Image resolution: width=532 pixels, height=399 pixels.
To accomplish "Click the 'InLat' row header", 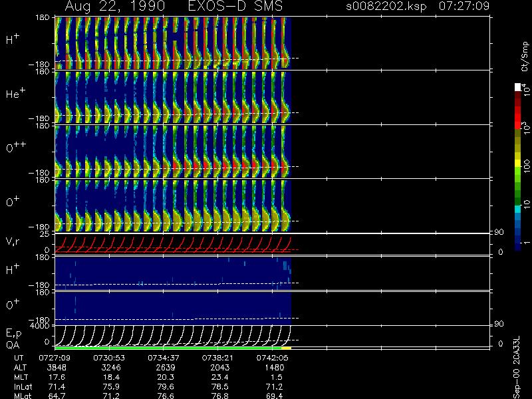I will (x=23, y=386).
